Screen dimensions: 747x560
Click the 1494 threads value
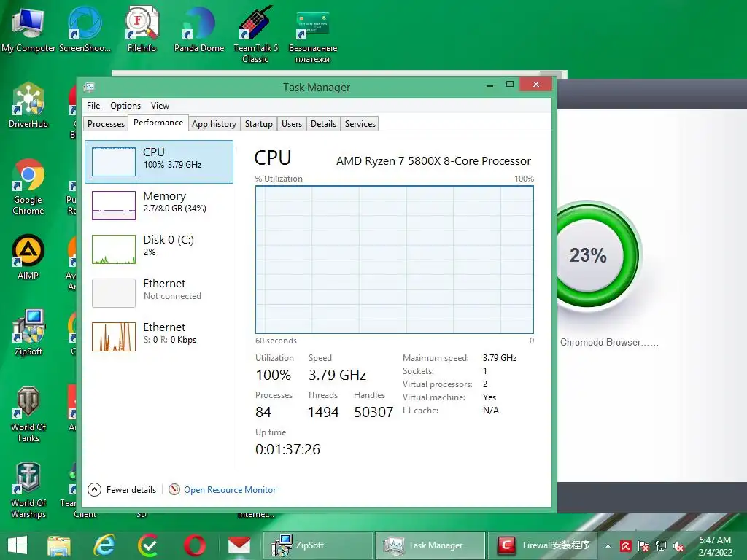point(323,412)
